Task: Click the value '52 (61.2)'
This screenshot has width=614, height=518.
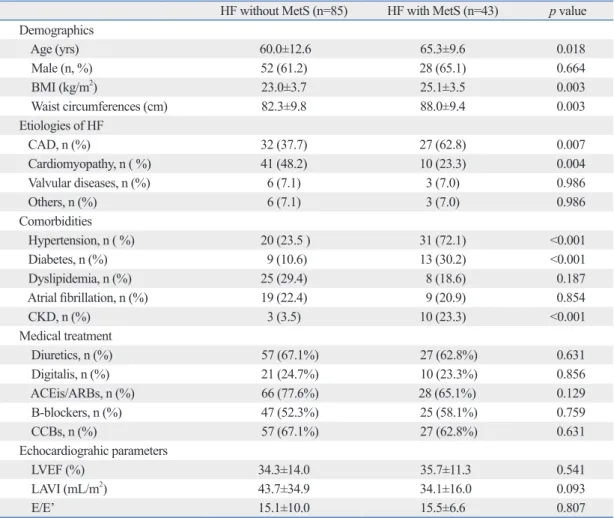Action: [284, 69]
